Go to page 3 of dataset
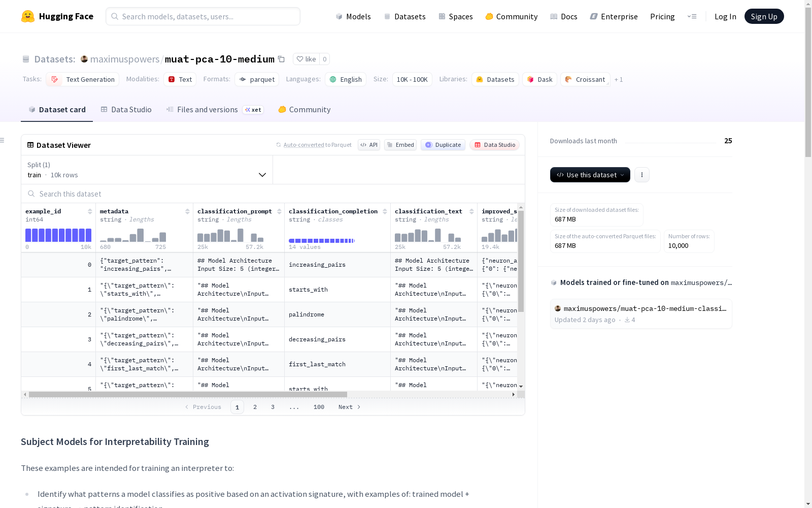 tap(273, 407)
